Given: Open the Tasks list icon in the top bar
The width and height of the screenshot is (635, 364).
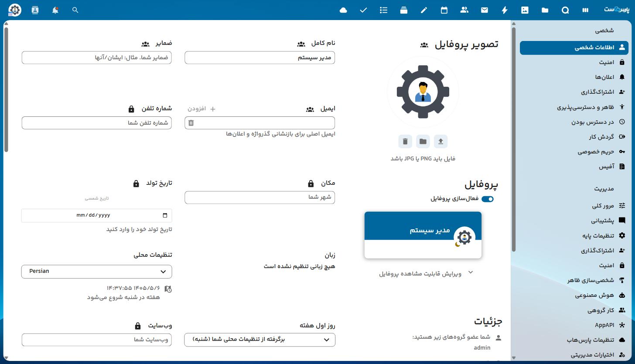Looking at the screenshot, I should 384,10.
